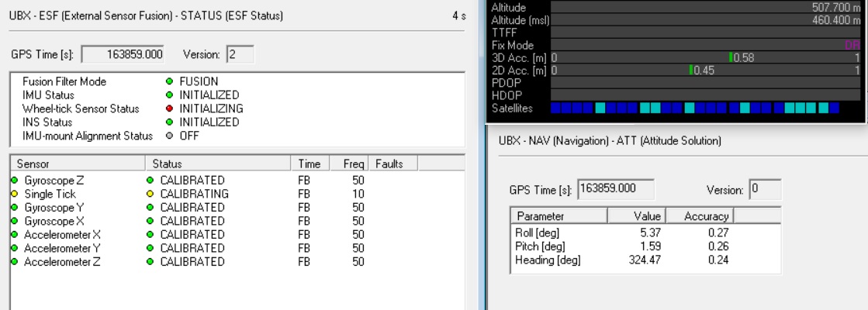868x310 pixels.
Task: Click the ESF Status GPS Time field
Action: pyautogui.click(x=123, y=55)
